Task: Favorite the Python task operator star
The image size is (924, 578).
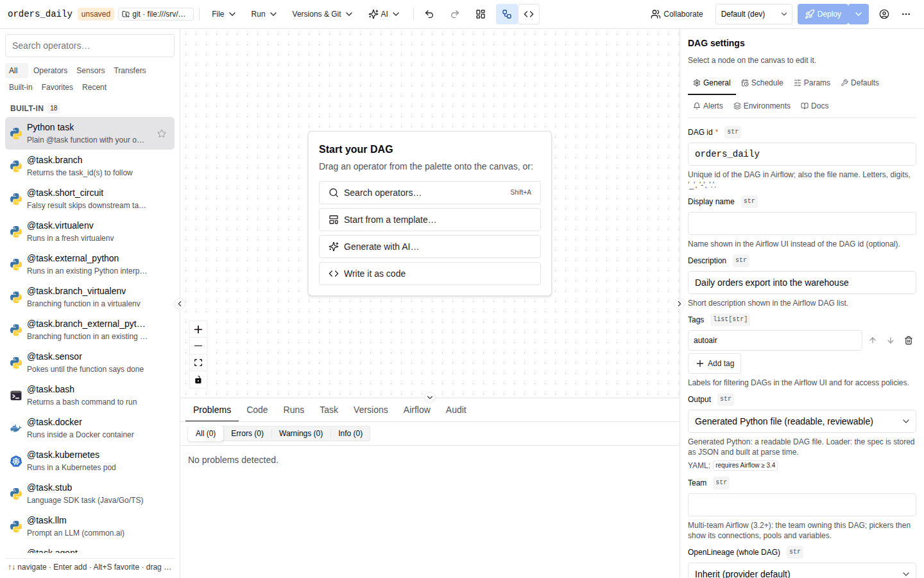Action: tap(162, 134)
